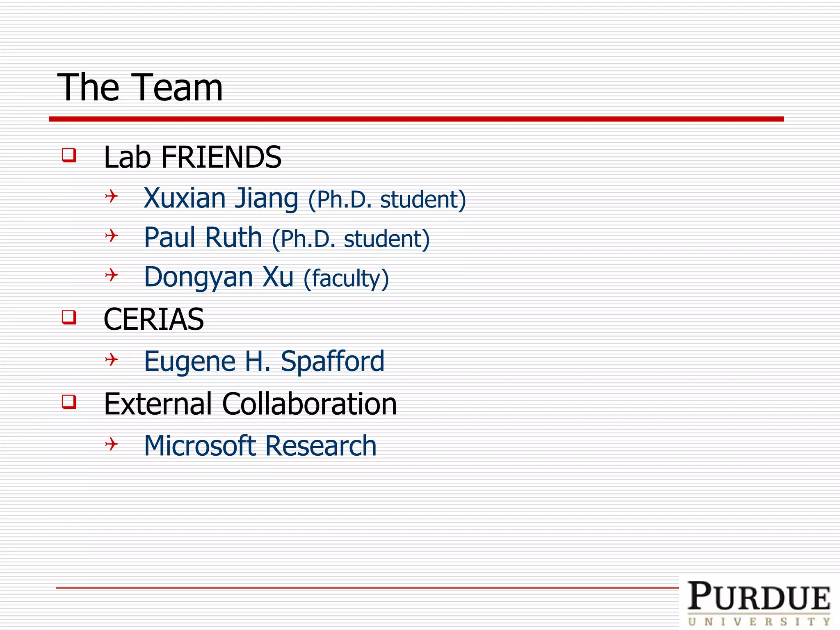Viewport: 840px width, 630px height.
Task: Click the Microsoft Research entry
Action: coord(260,446)
